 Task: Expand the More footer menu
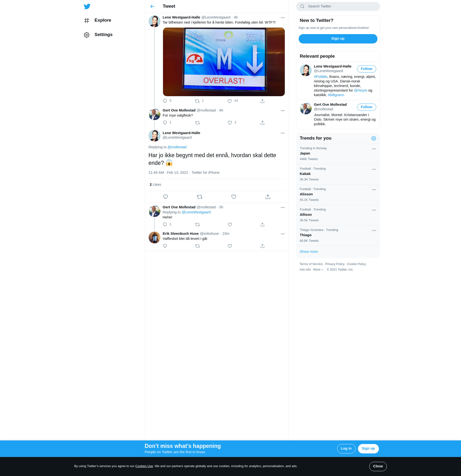pyautogui.click(x=318, y=270)
